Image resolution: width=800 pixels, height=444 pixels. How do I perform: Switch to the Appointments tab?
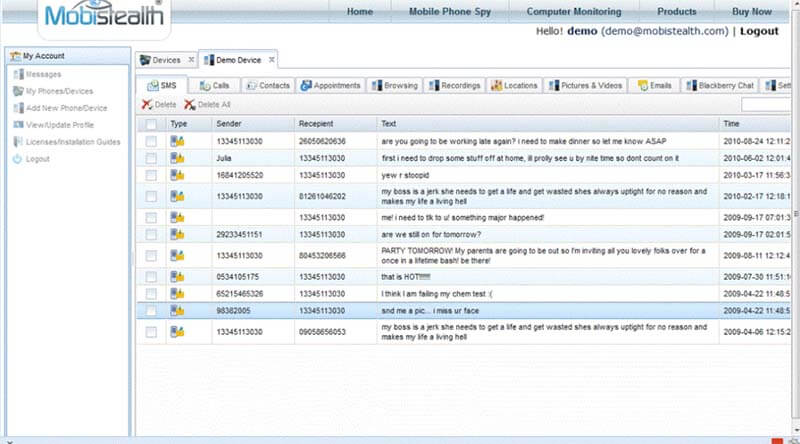tap(331, 85)
